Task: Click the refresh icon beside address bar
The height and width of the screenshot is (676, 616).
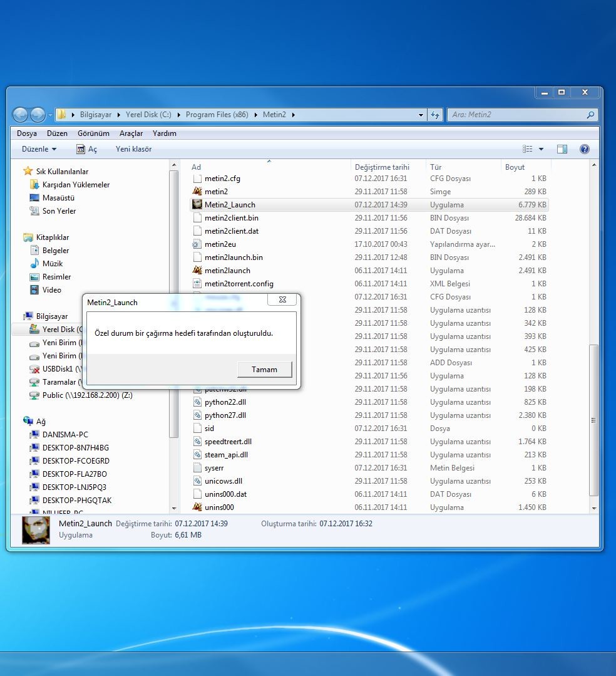Action: coord(435,115)
